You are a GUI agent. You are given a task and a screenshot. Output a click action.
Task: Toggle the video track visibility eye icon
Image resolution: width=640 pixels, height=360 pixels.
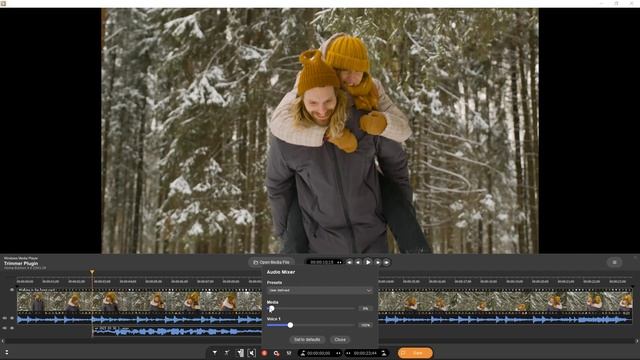point(12,290)
